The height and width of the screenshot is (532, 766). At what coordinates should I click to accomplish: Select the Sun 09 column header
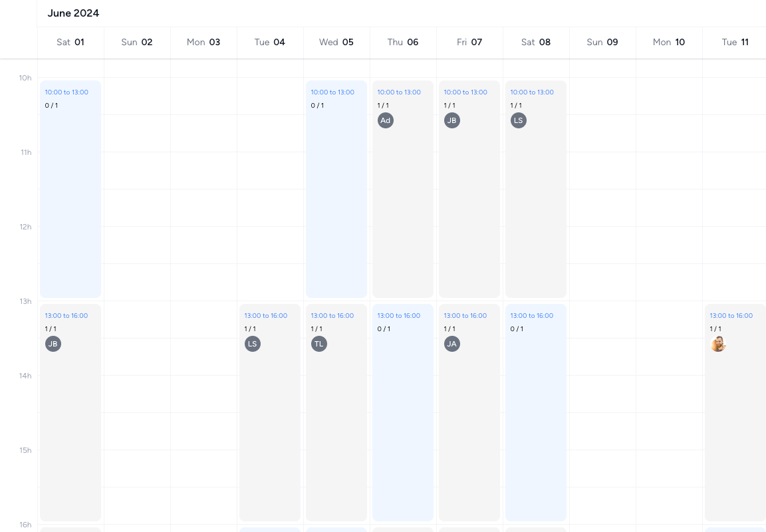pyautogui.click(x=602, y=42)
